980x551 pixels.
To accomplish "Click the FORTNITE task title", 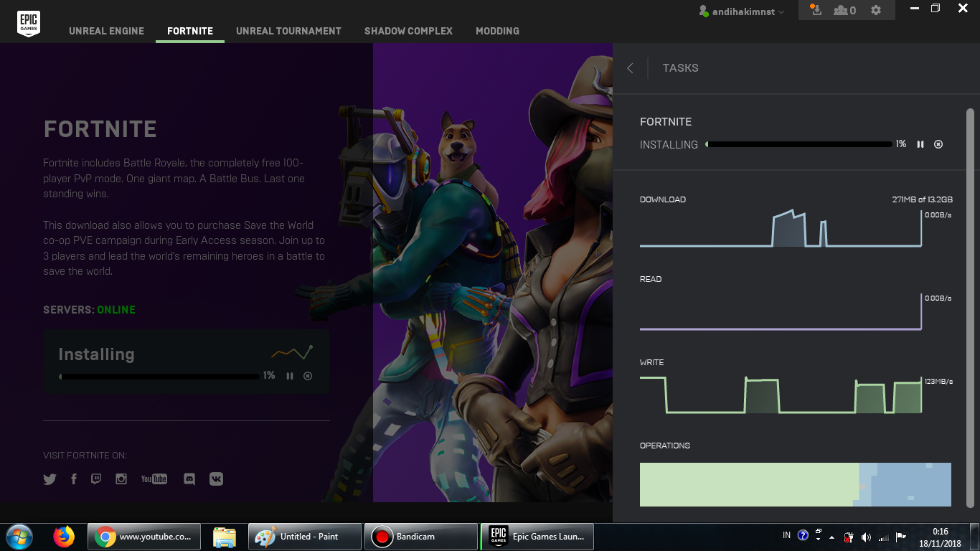I will click(x=666, y=122).
